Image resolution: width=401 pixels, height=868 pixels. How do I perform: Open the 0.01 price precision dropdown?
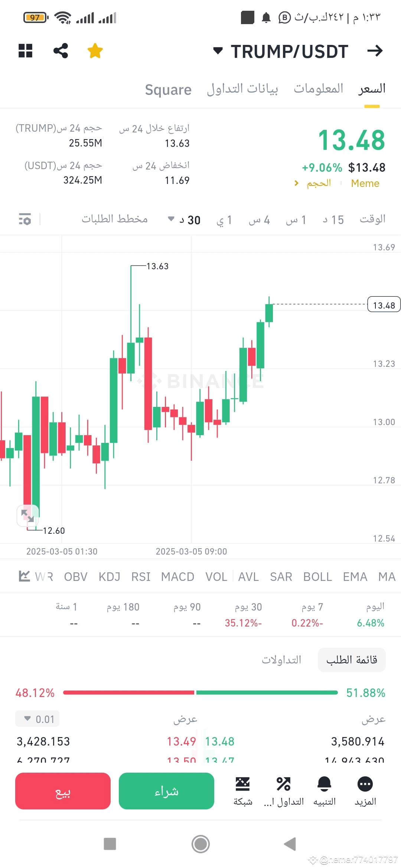click(x=37, y=719)
